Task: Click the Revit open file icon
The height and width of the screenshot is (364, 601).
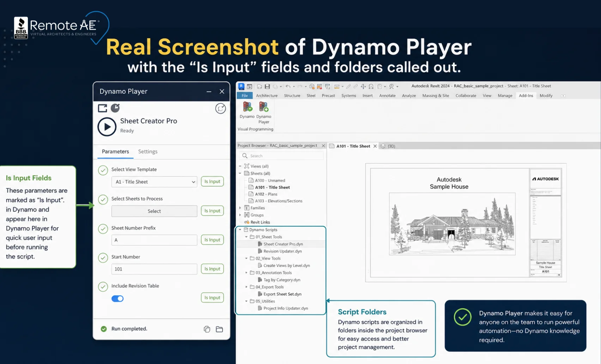Action: pos(259,86)
